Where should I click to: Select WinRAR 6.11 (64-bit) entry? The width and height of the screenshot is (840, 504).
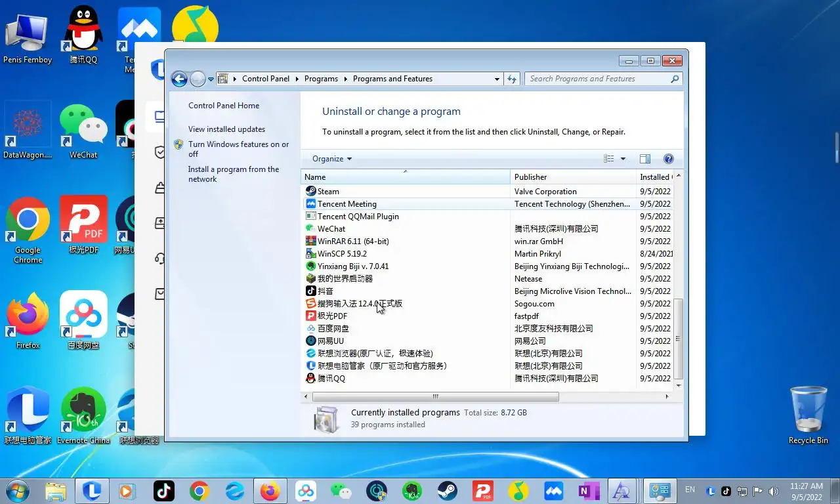click(x=488, y=241)
